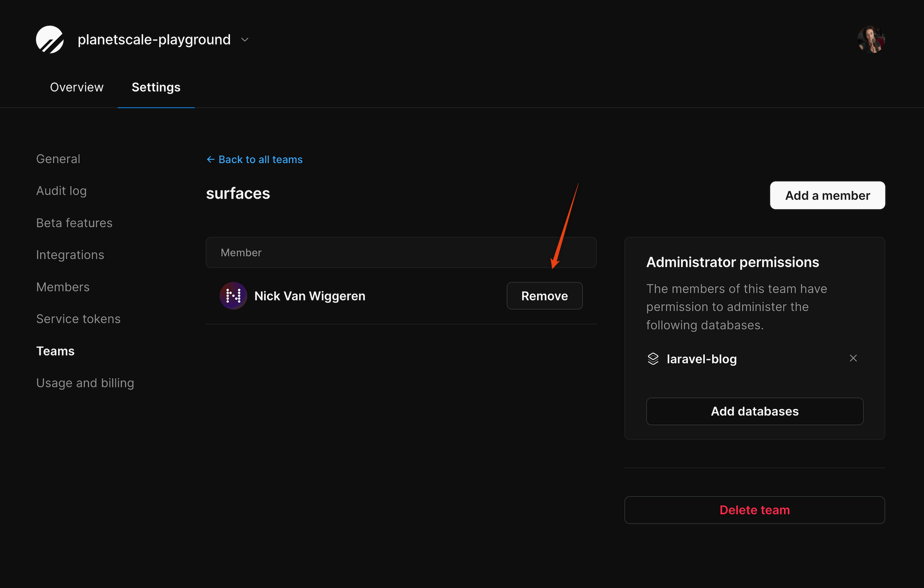Click the back arrow icon before all teams

210,159
